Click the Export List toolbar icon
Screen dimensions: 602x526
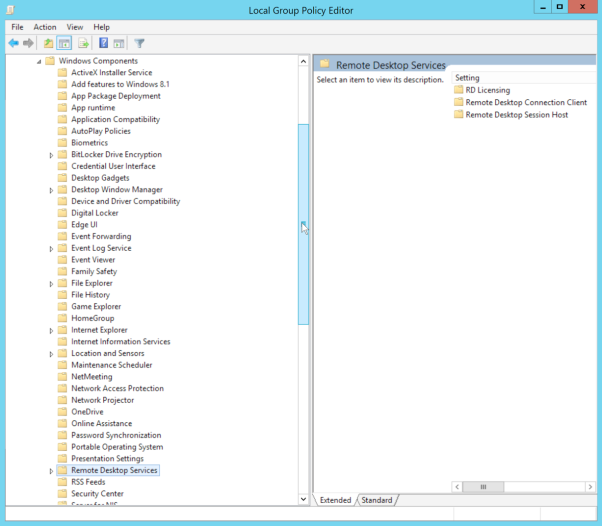pos(83,43)
